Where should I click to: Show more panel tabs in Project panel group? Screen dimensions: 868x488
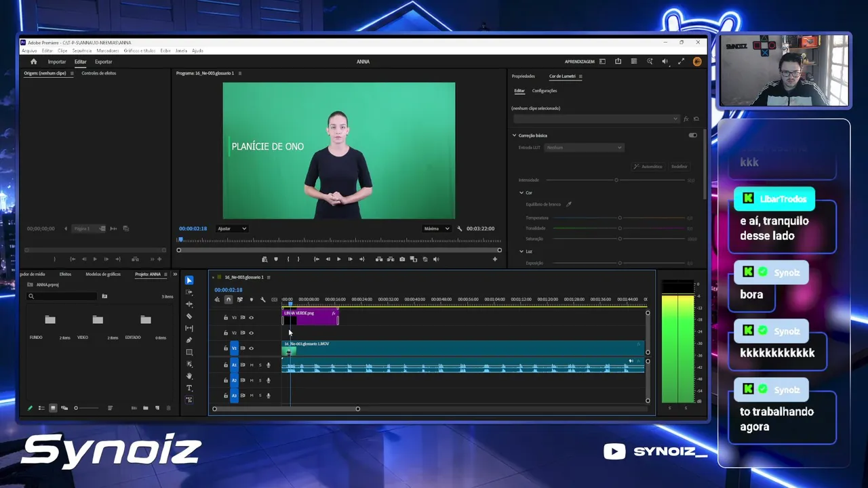175,274
